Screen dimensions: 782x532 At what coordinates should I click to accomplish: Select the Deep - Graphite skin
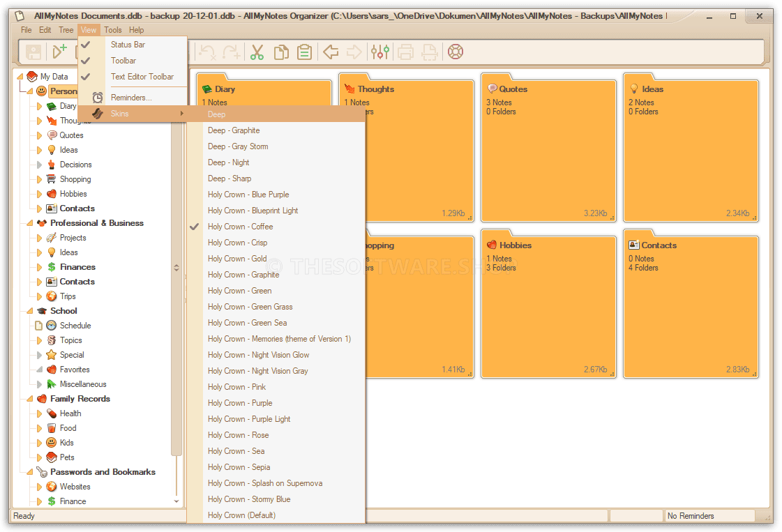[x=276, y=130]
